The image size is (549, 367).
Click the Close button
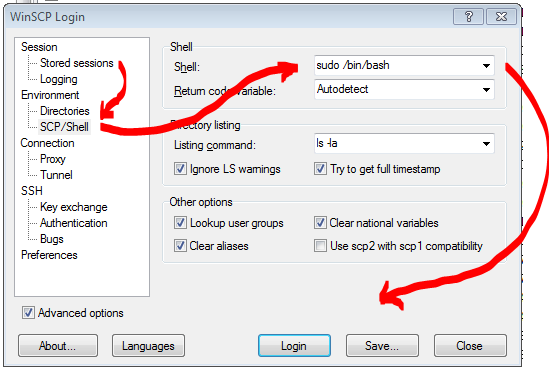(x=470, y=346)
